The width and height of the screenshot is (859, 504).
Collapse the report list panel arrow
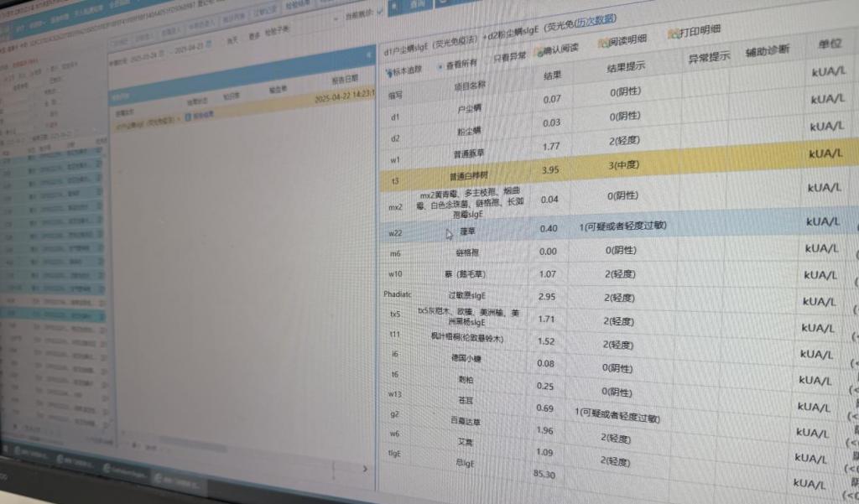point(369,56)
